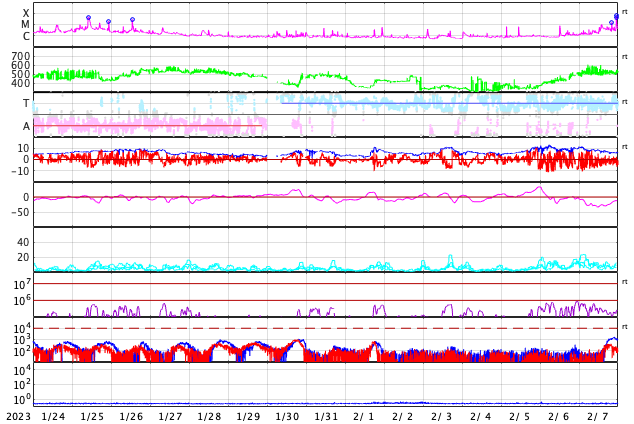Click the 2/ 3 date label
Image resolution: width=634 pixels, height=424 pixels.
(442, 417)
